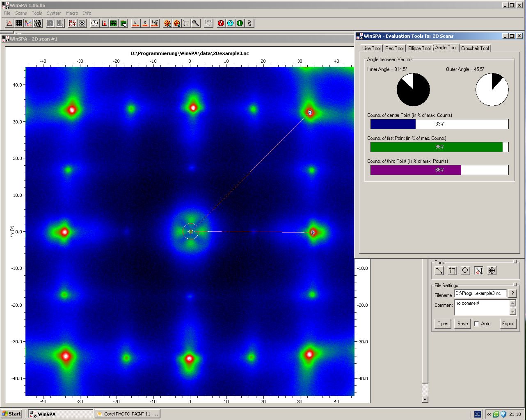The width and height of the screenshot is (526, 420).
Task: Switch to the Crosshair Tool tab
Action: (475, 48)
